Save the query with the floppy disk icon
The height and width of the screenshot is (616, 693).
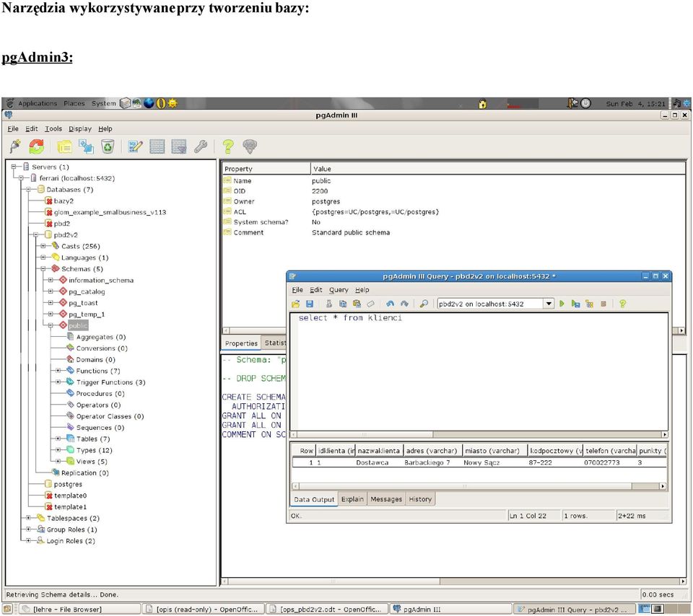[310, 304]
